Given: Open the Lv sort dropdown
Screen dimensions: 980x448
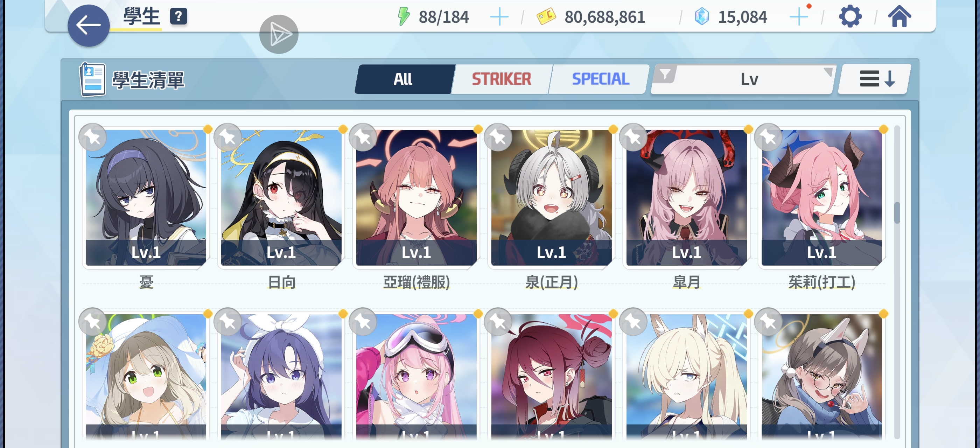Looking at the screenshot, I should point(744,79).
